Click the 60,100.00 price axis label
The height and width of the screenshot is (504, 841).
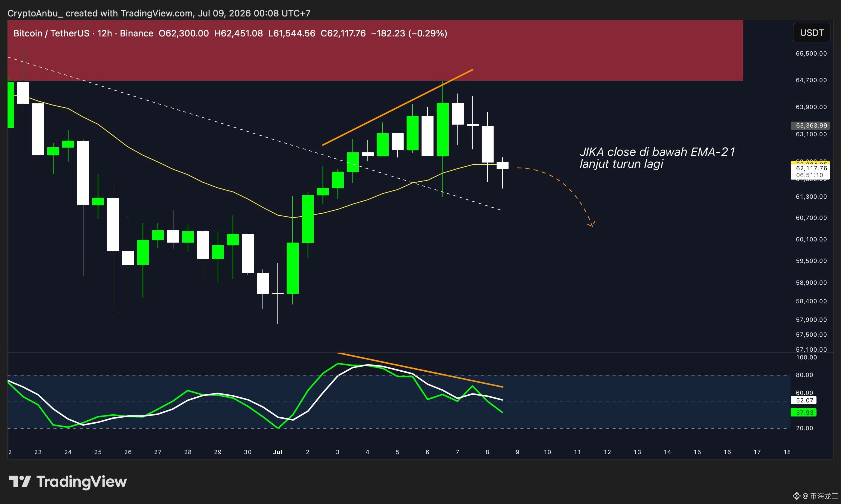point(811,239)
